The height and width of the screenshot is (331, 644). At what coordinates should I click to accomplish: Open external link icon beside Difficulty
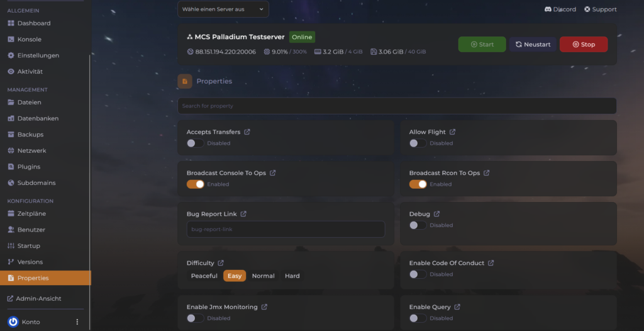coord(221,263)
